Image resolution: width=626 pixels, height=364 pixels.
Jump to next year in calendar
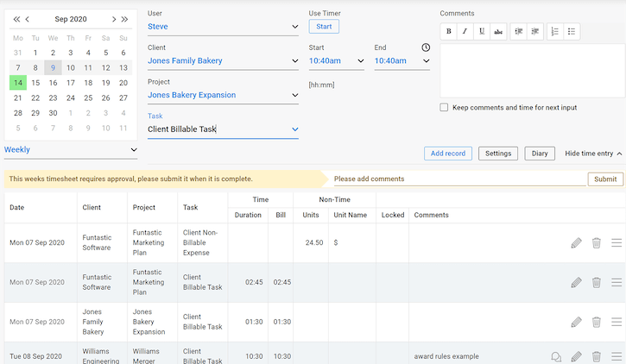point(124,19)
